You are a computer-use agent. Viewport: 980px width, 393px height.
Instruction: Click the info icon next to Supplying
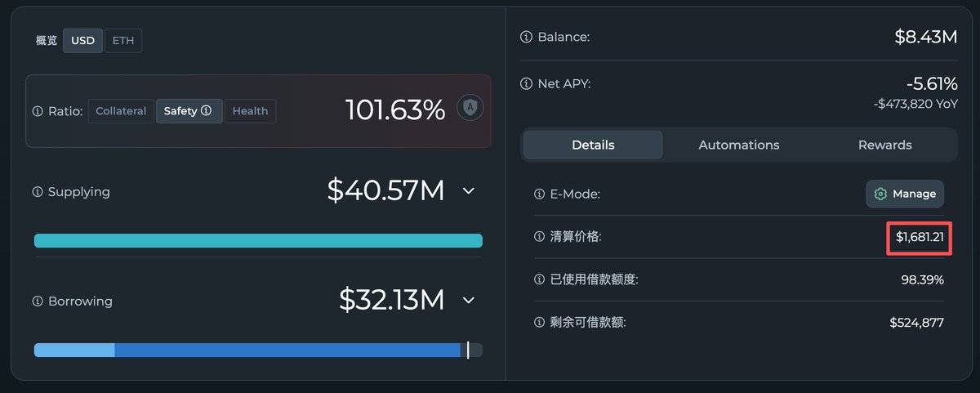click(x=38, y=192)
